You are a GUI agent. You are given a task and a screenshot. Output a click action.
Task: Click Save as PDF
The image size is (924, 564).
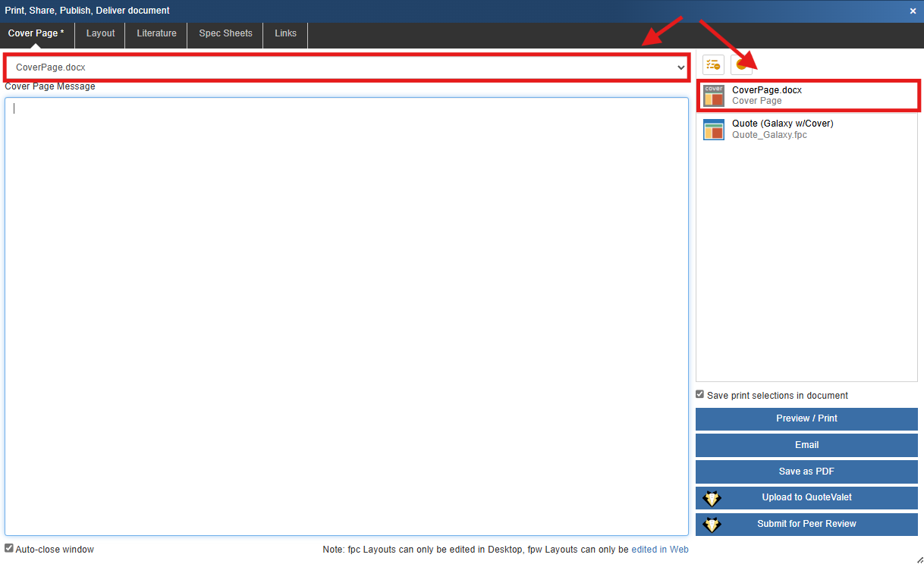pos(806,472)
